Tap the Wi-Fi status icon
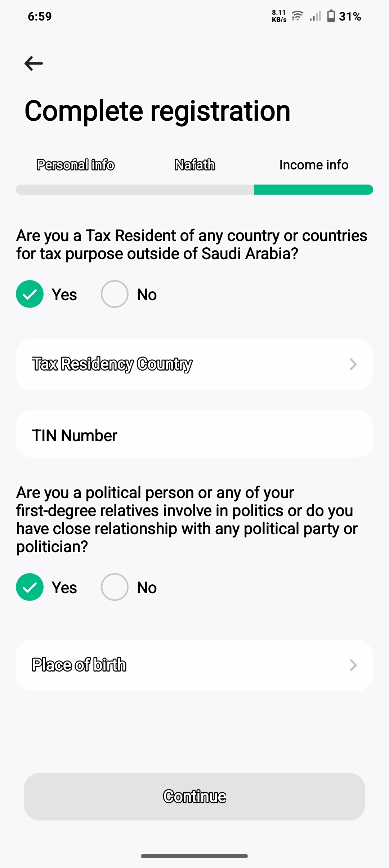 tap(297, 16)
